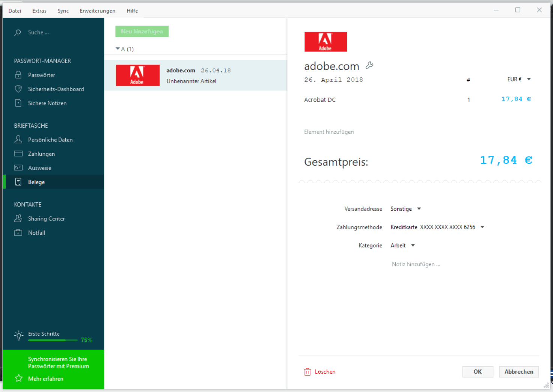
Task: Click the Zahlungen card icon
Action: tap(18, 154)
